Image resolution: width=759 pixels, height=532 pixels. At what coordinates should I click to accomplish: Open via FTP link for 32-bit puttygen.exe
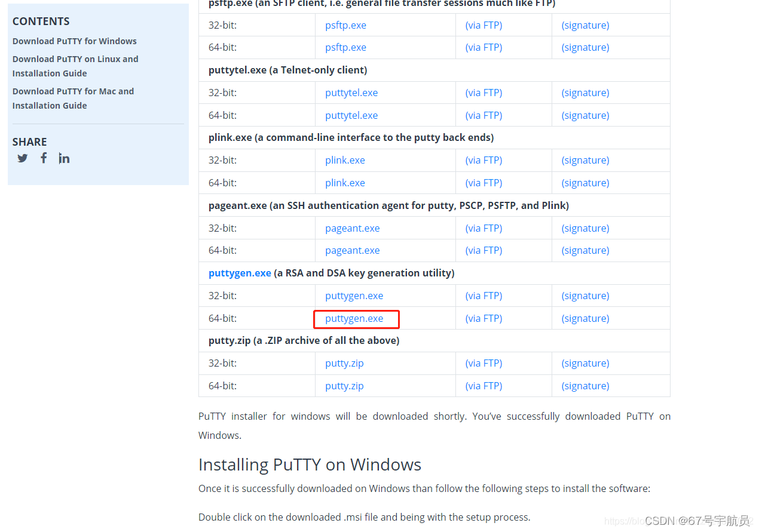483,296
